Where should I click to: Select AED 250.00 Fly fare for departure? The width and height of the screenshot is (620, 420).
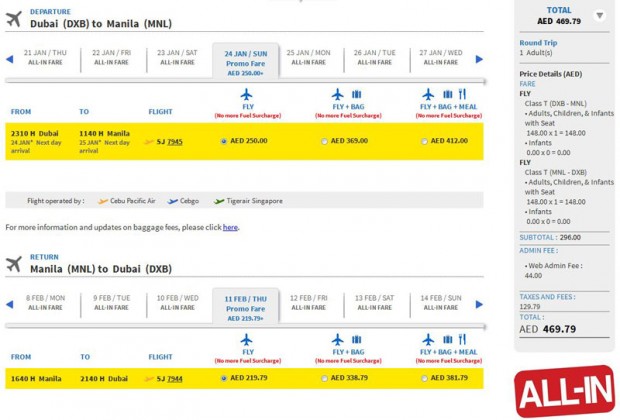coord(224,141)
